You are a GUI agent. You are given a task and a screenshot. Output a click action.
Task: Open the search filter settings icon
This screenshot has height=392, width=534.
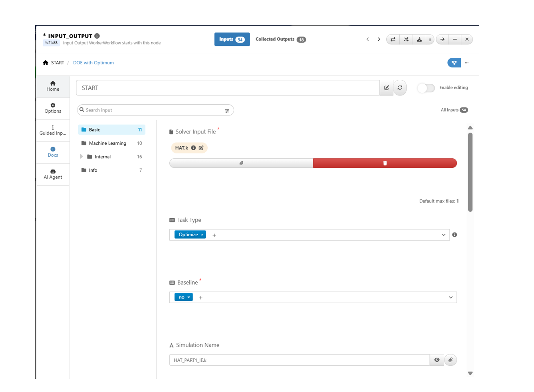coord(227,111)
